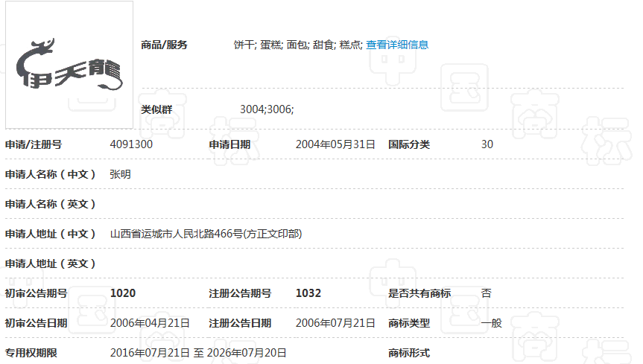Click the 商标类型 value 一般
The height and width of the screenshot is (364, 643).
pyautogui.click(x=492, y=323)
